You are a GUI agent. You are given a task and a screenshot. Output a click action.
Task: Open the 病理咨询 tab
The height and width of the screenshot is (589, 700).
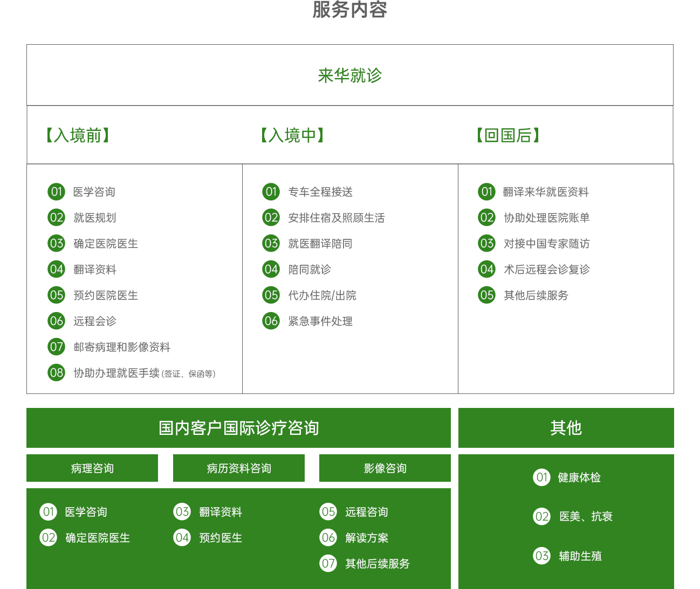click(92, 468)
